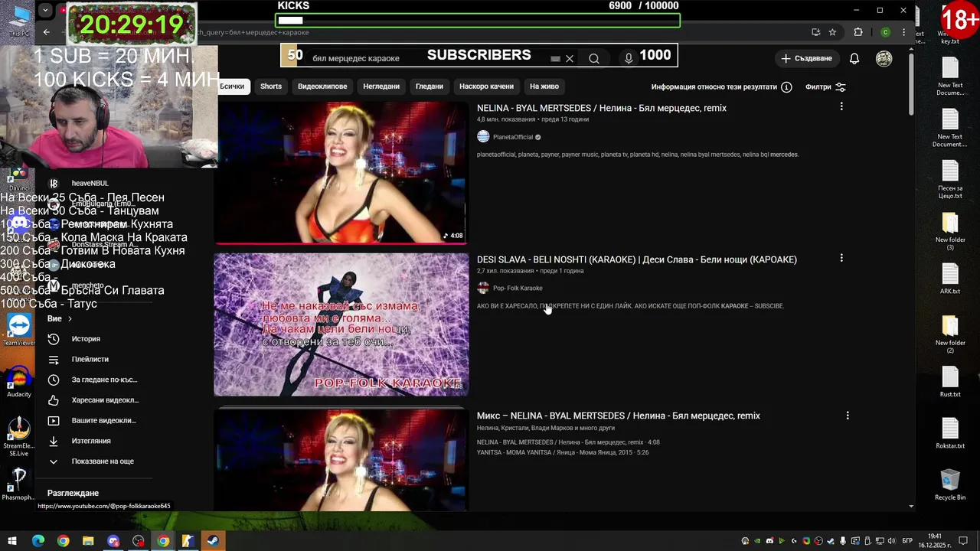Start voice search with microphone icon
Viewport: 980px width, 551px height.
pyautogui.click(x=629, y=58)
